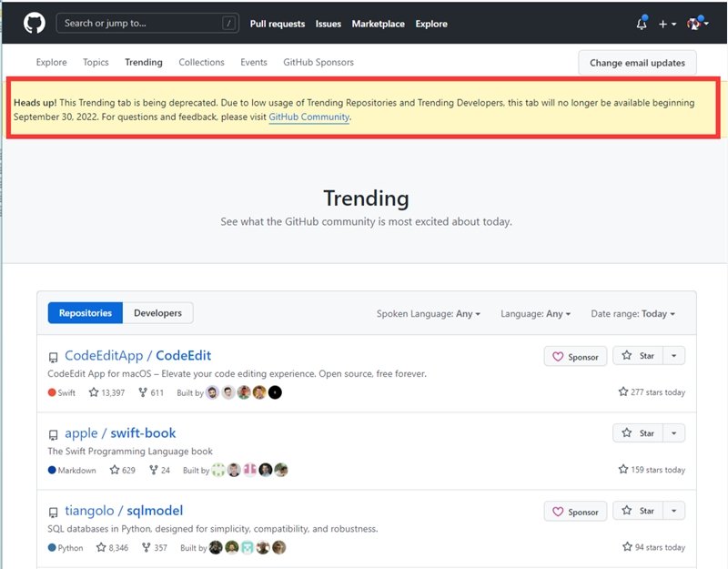This screenshot has width=728, height=569.
Task: Click the first CodeEdit contributor avatar
Action: (213, 392)
